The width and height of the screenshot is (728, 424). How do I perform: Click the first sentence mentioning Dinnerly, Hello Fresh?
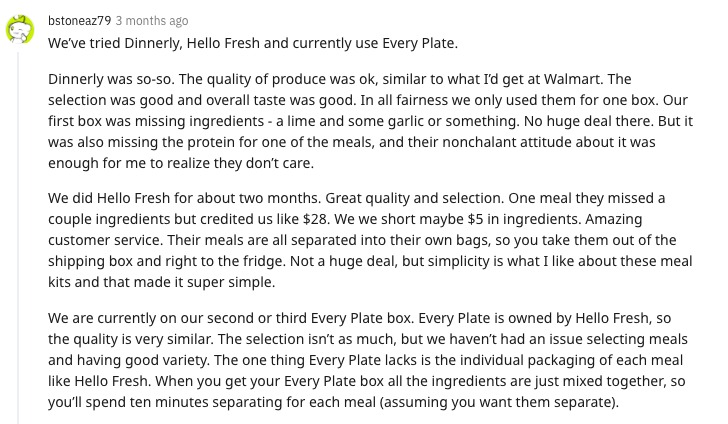[x=253, y=43]
